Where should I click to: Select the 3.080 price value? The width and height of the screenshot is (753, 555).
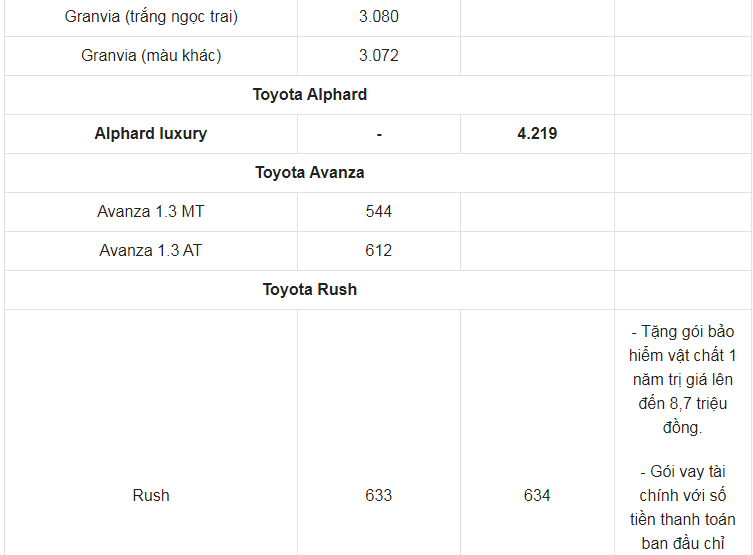[378, 17]
